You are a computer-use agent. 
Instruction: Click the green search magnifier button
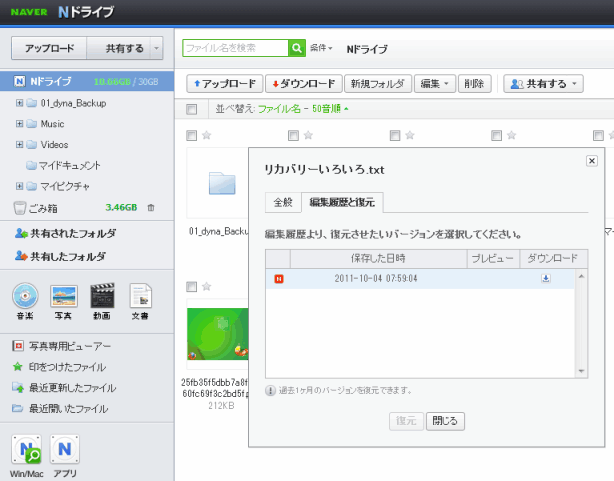(x=297, y=48)
